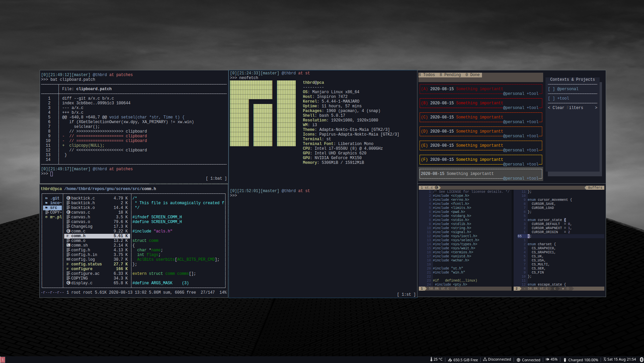Click the shell script icon beside comm.sh

[x=68, y=245]
